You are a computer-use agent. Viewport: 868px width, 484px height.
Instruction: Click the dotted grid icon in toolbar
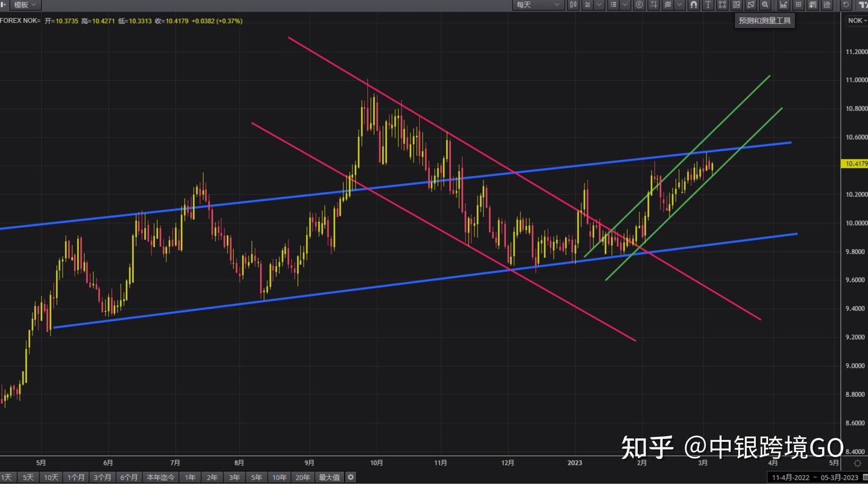pos(798,5)
